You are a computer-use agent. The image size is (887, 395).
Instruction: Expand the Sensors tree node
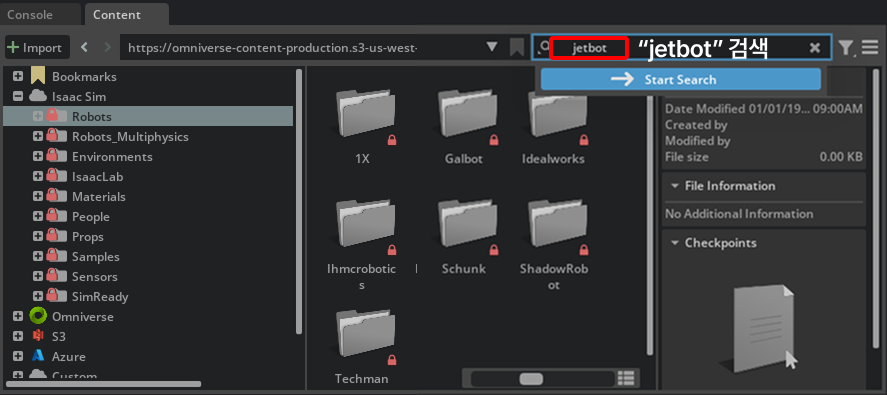(x=38, y=276)
